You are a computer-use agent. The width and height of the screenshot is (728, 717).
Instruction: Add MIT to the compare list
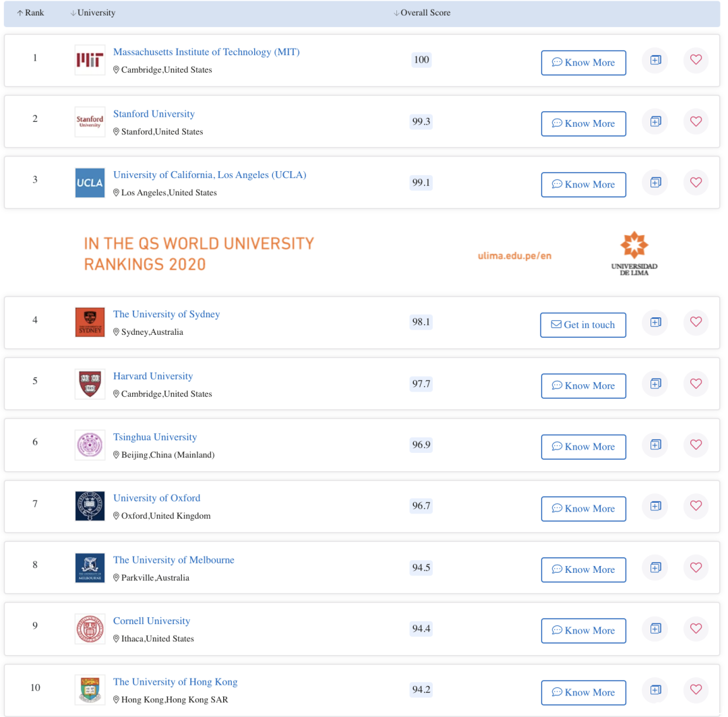tap(655, 60)
